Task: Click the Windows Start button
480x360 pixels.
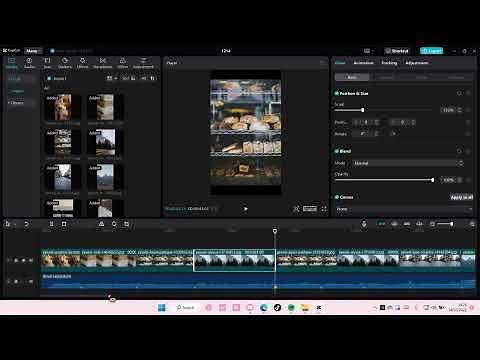Action: tap(162, 308)
